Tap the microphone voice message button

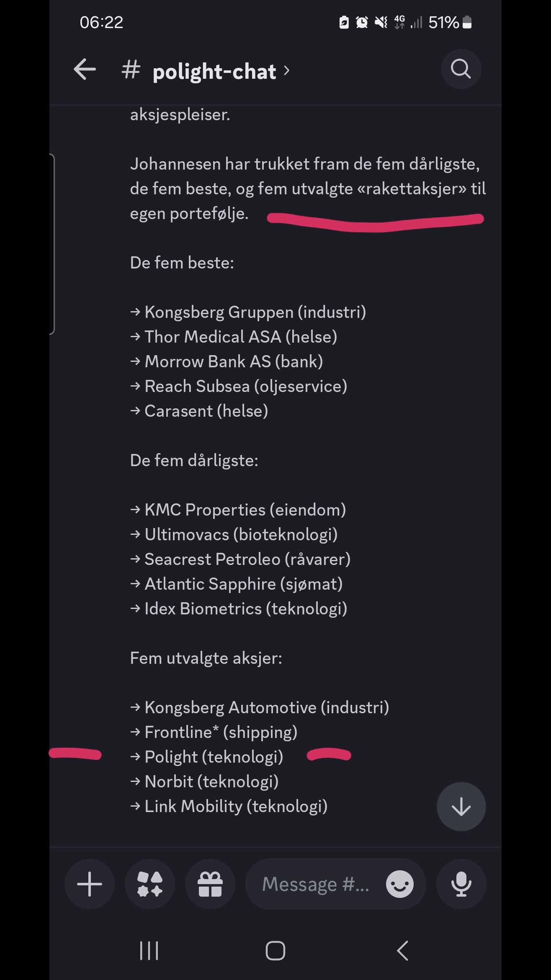[x=461, y=884]
